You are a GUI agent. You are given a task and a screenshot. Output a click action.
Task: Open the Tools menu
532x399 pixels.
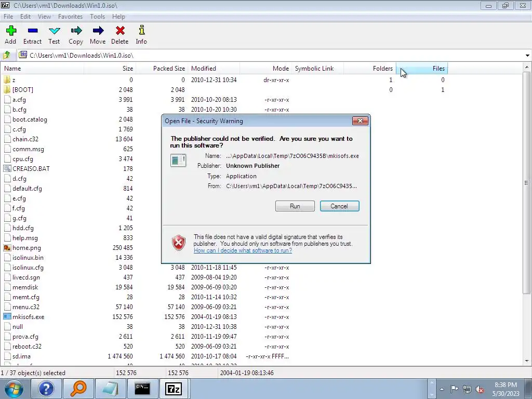coord(97,16)
